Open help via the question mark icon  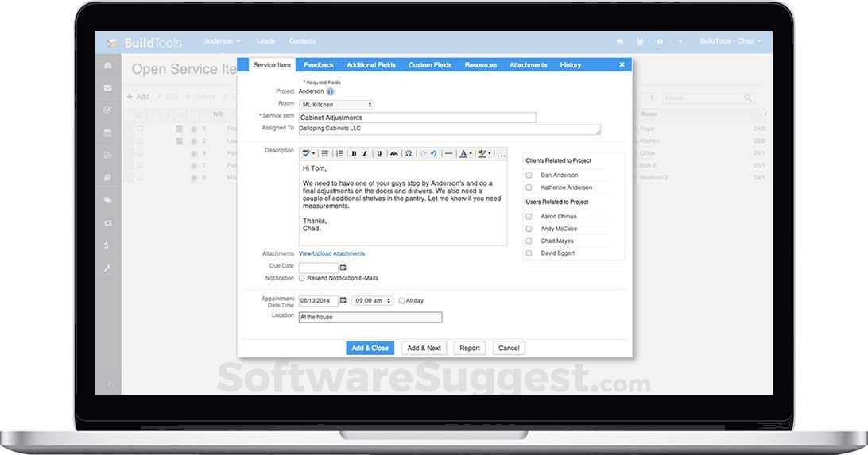point(680,42)
